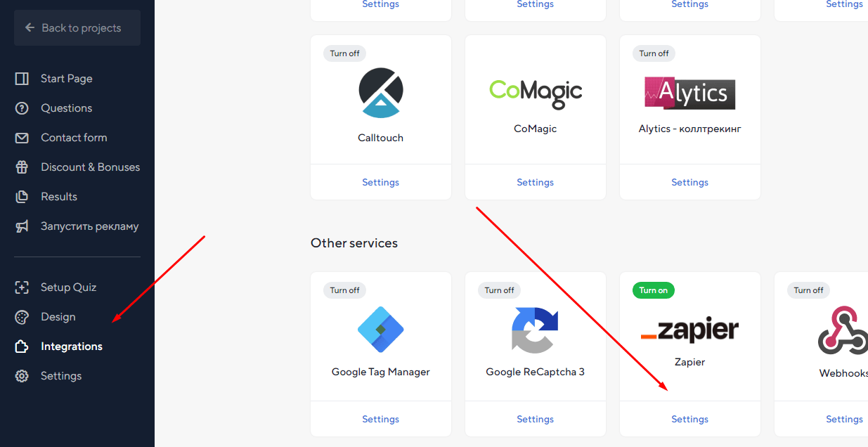Click the Back to projects button

click(x=77, y=28)
